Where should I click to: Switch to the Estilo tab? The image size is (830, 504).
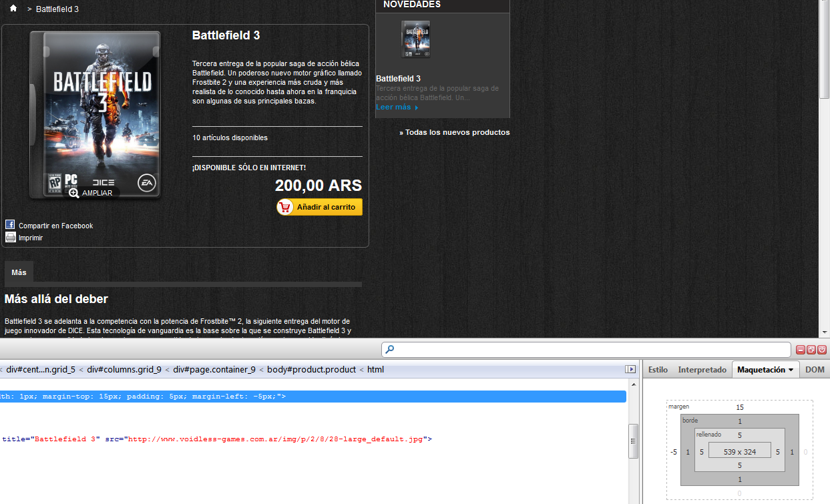[x=658, y=370]
